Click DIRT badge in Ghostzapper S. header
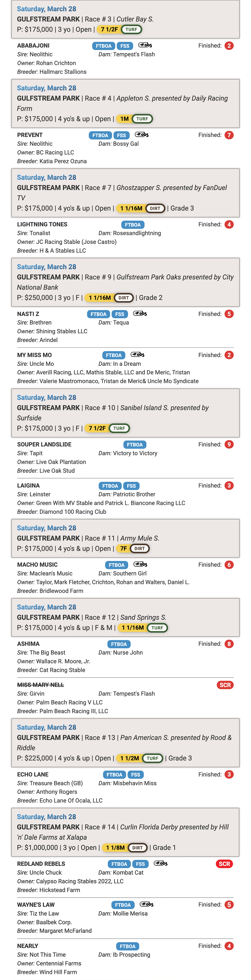Viewport: 251px width, 980px height. (155, 208)
